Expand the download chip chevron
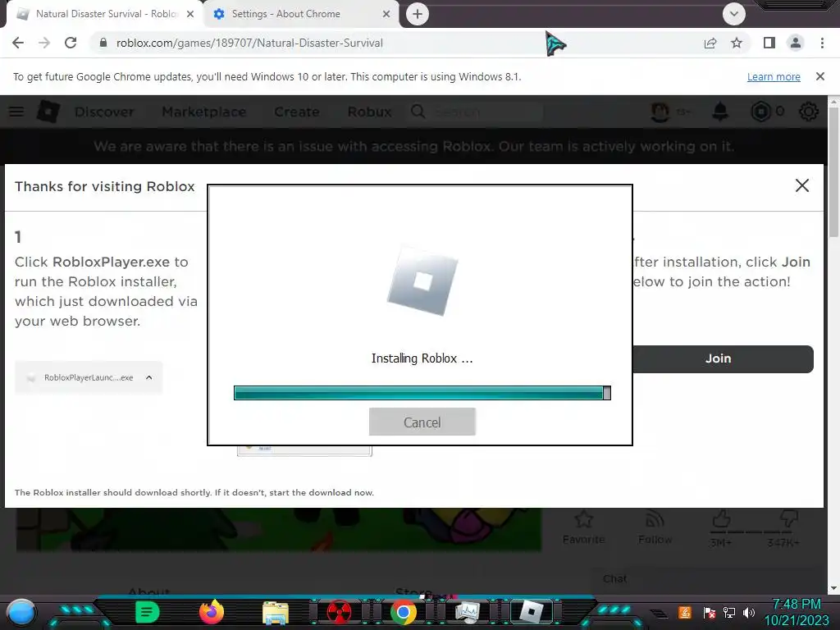 [x=149, y=377]
